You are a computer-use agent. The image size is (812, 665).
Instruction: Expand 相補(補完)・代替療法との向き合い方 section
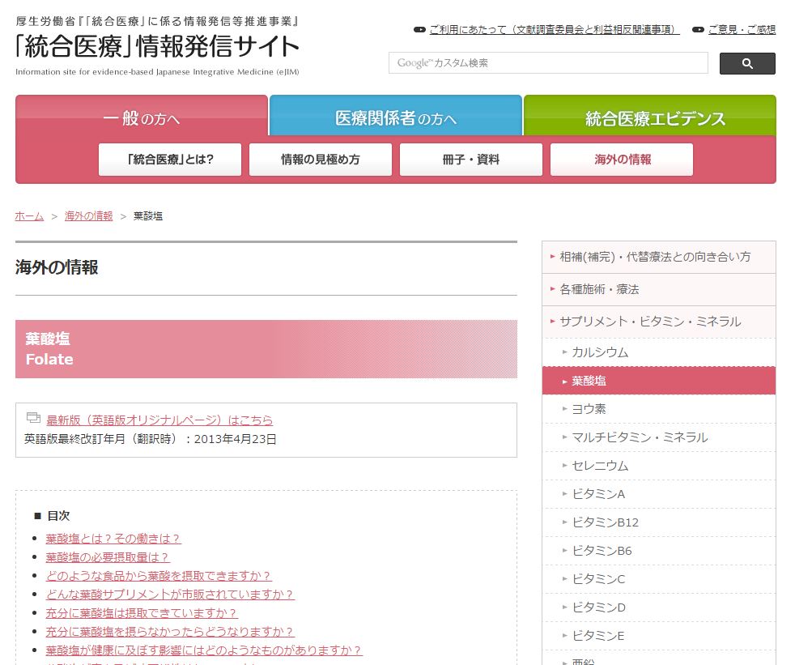point(655,257)
